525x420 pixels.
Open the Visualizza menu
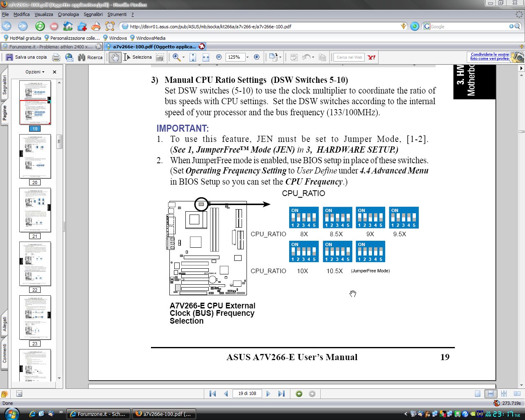(44, 14)
